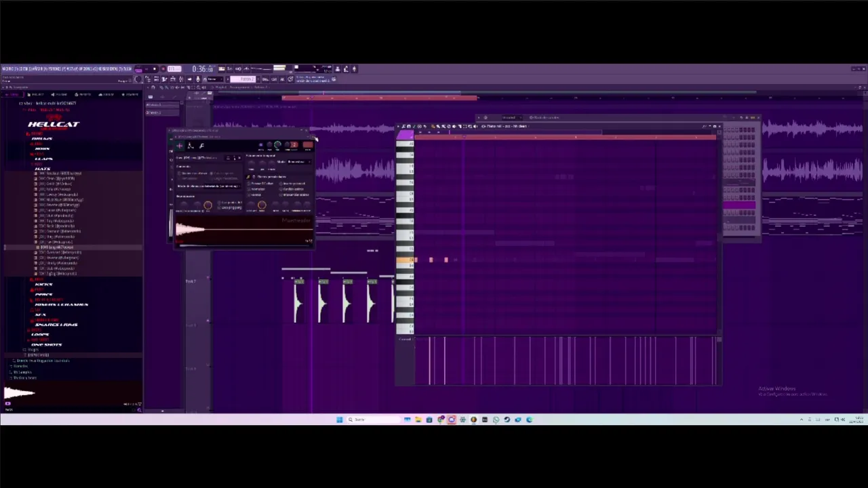Click the sample preview waveform in browser

[71, 393]
